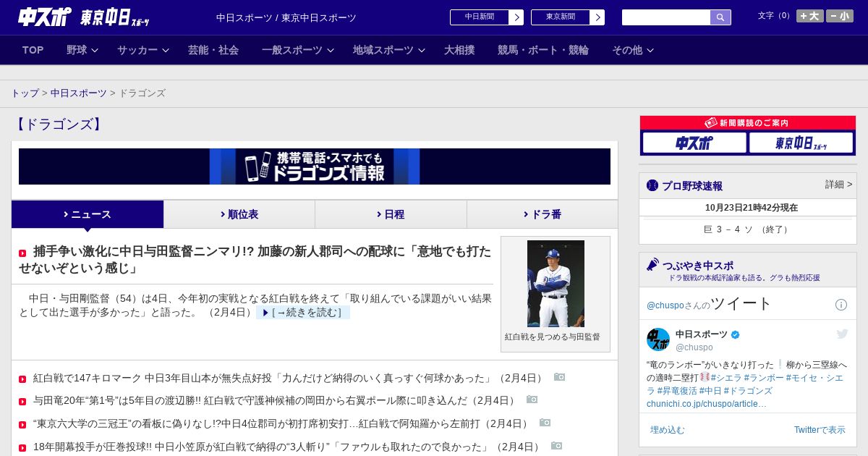Click red bullet of top headline
Viewport: 868px width, 456px height.
pos(22,253)
